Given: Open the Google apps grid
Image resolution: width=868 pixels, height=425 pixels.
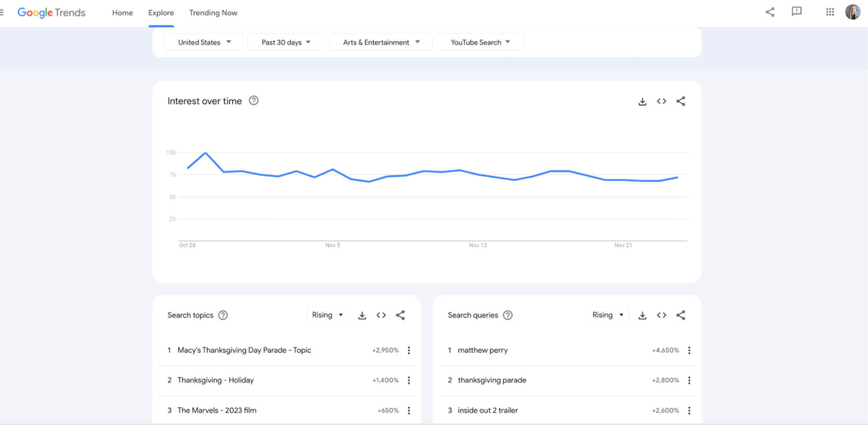Looking at the screenshot, I should [x=830, y=12].
